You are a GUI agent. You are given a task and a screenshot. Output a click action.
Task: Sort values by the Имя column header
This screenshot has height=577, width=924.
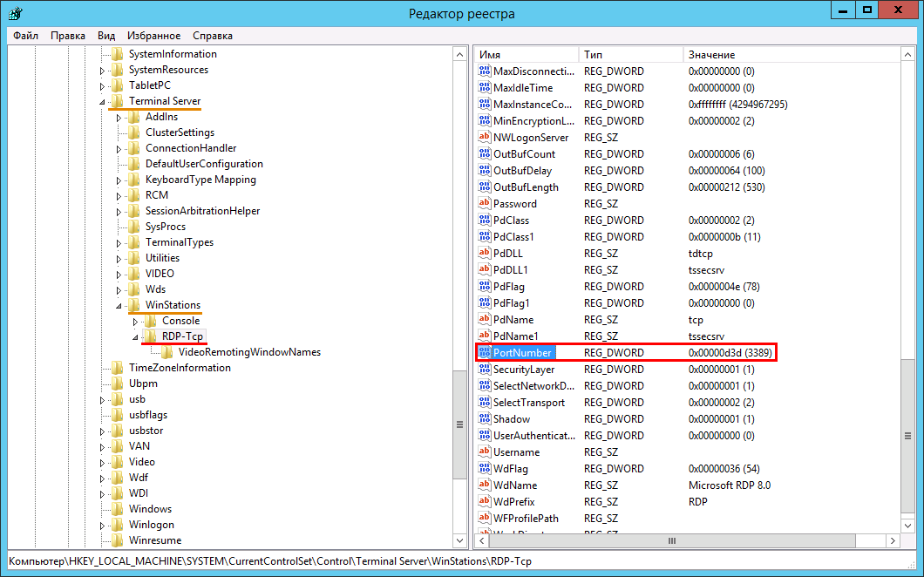[523, 55]
